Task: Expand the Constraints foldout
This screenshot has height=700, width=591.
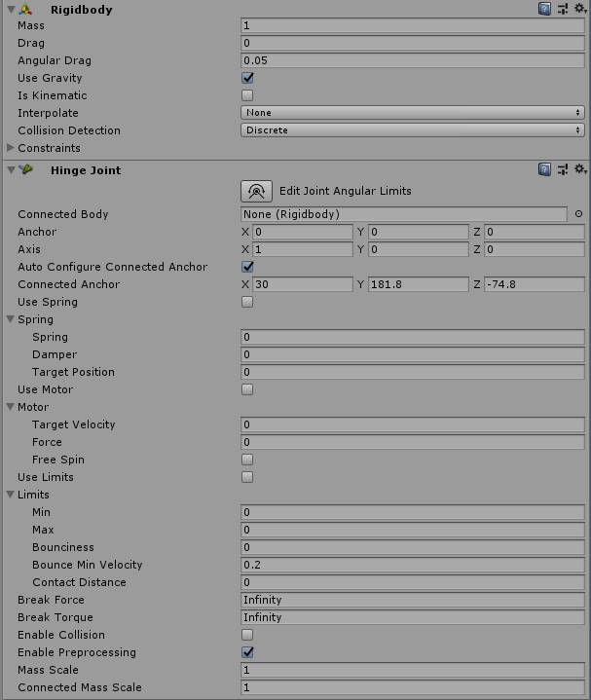Action: 11,147
